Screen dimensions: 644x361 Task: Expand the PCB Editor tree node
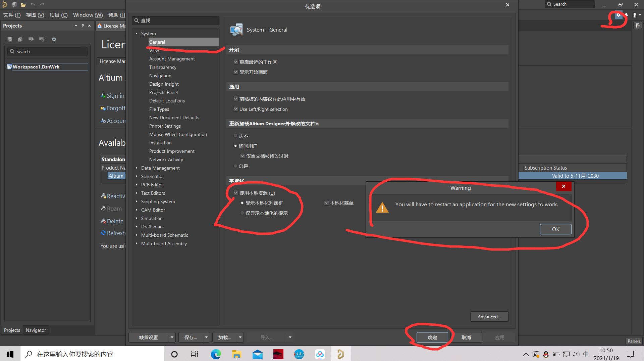click(x=137, y=185)
